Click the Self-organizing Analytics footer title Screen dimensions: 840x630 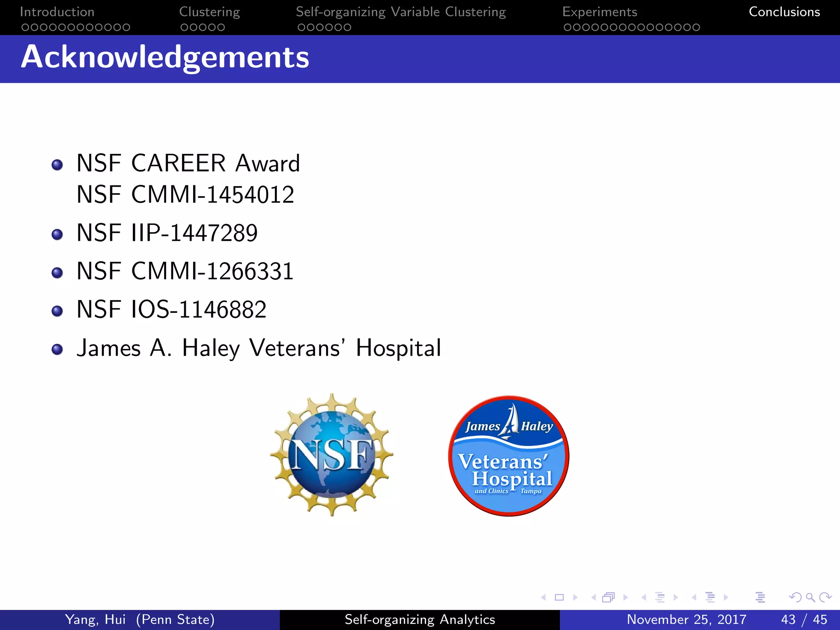click(x=420, y=619)
